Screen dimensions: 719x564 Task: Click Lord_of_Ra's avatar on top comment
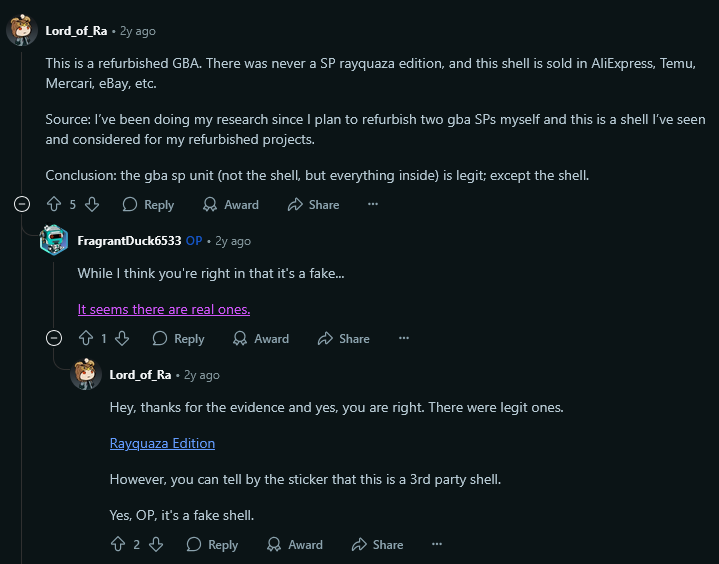point(22,30)
